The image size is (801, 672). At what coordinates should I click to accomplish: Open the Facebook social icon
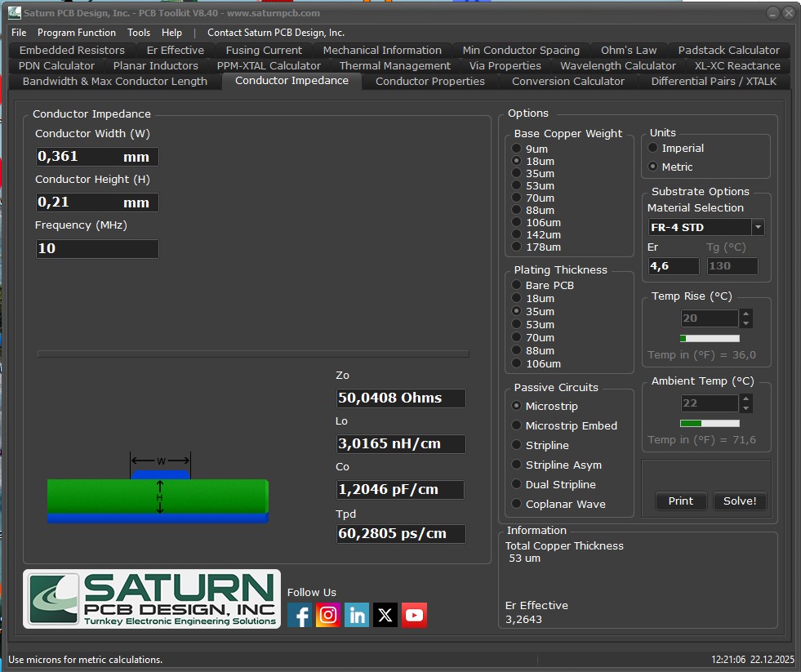point(300,615)
